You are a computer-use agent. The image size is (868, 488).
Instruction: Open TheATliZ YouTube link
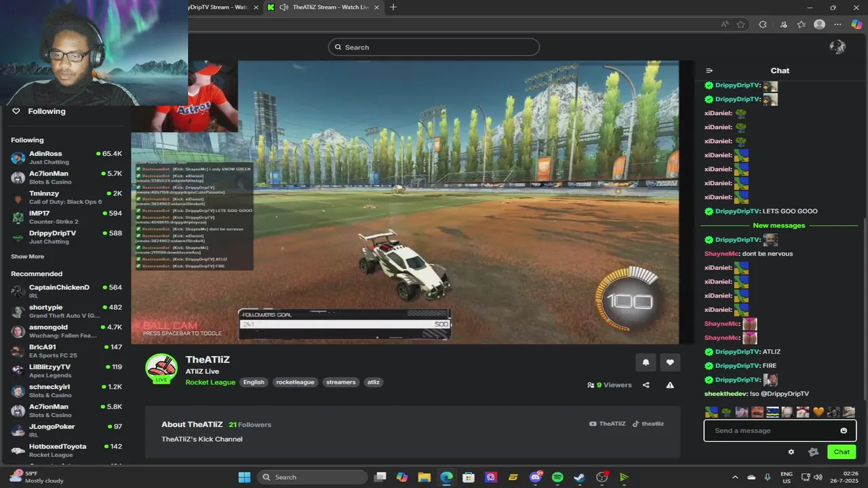[x=607, y=424]
